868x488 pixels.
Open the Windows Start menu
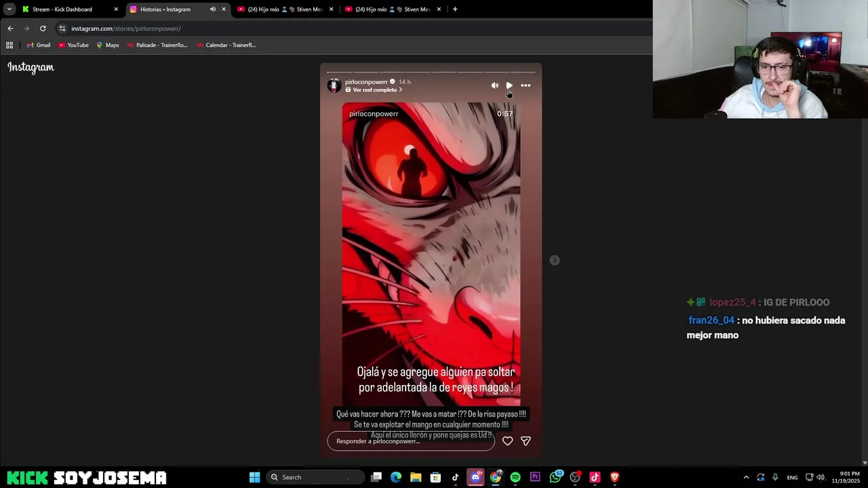254,477
